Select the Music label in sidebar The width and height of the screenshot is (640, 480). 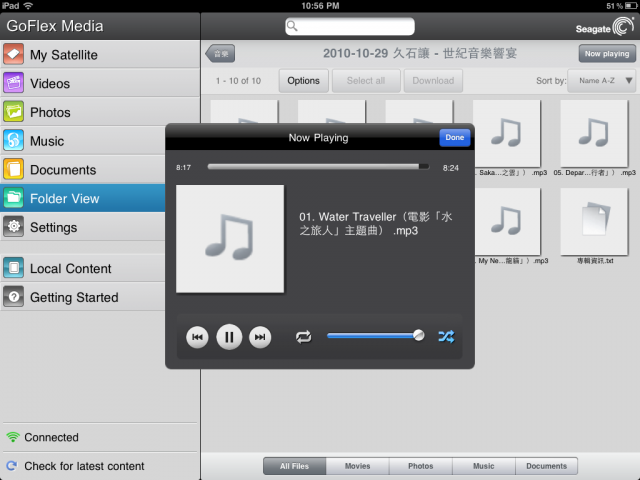coord(47,141)
